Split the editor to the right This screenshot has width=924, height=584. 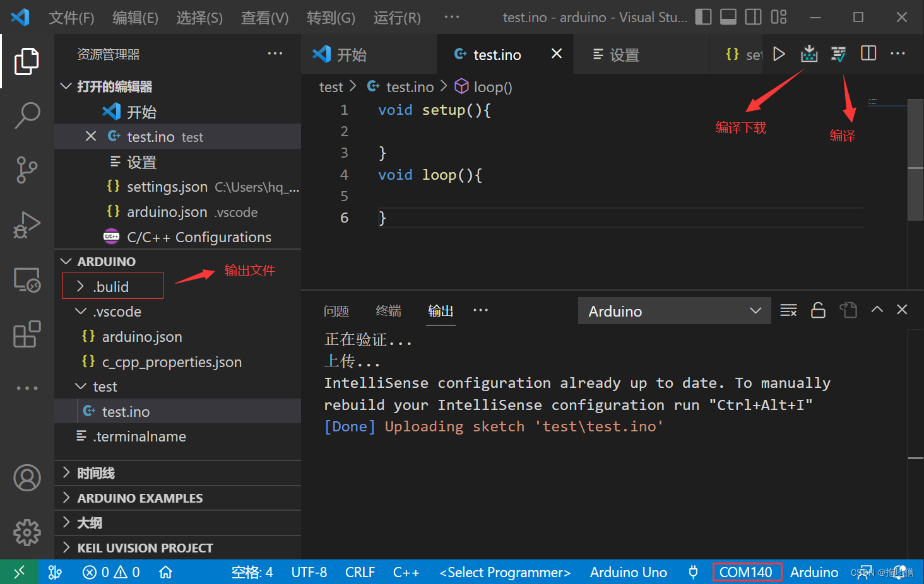[868, 54]
